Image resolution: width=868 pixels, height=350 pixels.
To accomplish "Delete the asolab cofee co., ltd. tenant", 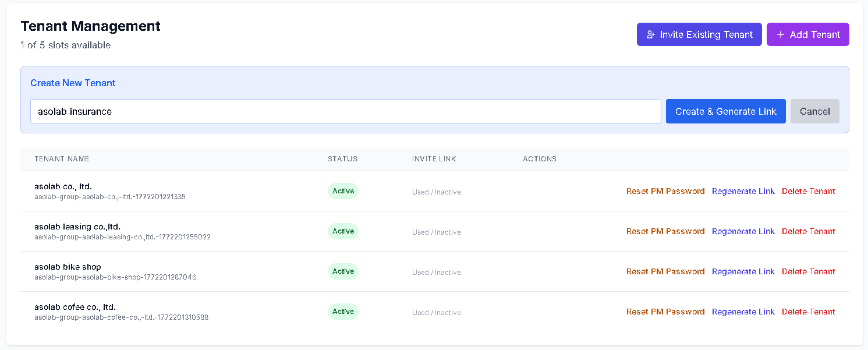I will (808, 312).
